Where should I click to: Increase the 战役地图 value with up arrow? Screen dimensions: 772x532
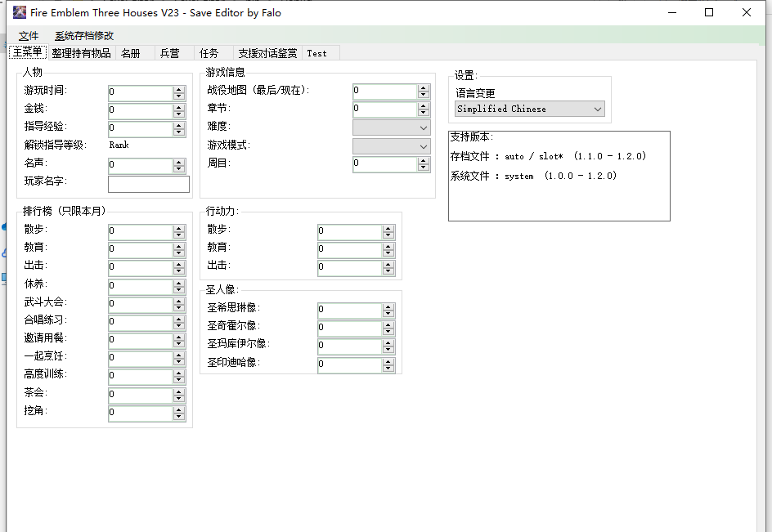[424, 87]
